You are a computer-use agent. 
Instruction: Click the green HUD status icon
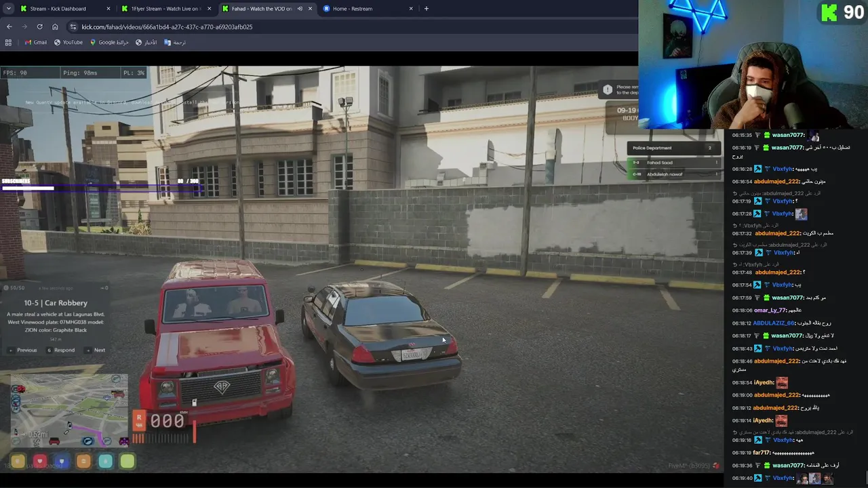click(x=127, y=462)
